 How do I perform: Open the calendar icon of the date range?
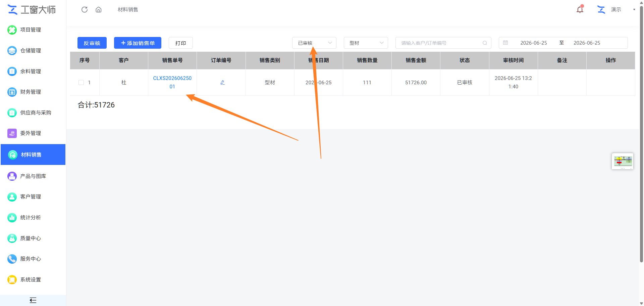click(505, 43)
